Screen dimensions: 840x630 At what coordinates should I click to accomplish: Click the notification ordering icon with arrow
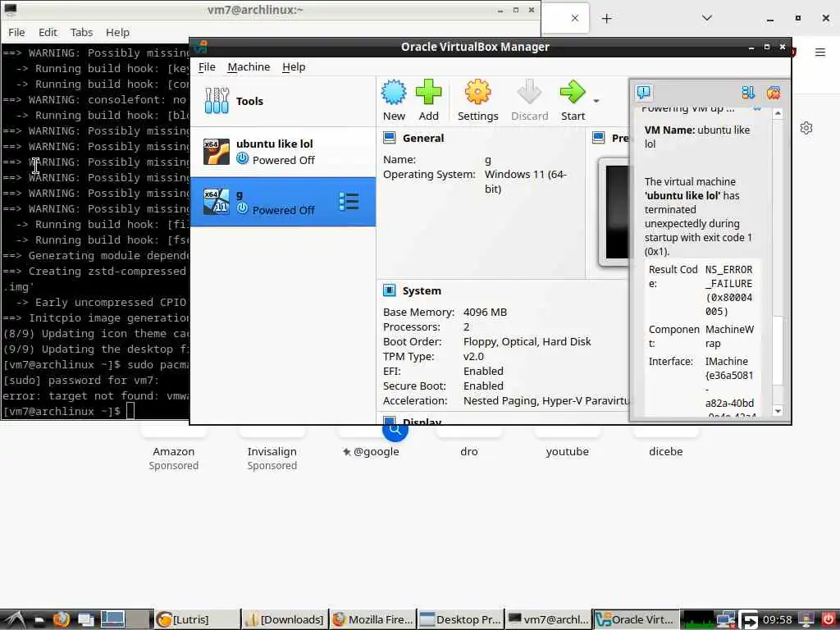[x=748, y=93]
